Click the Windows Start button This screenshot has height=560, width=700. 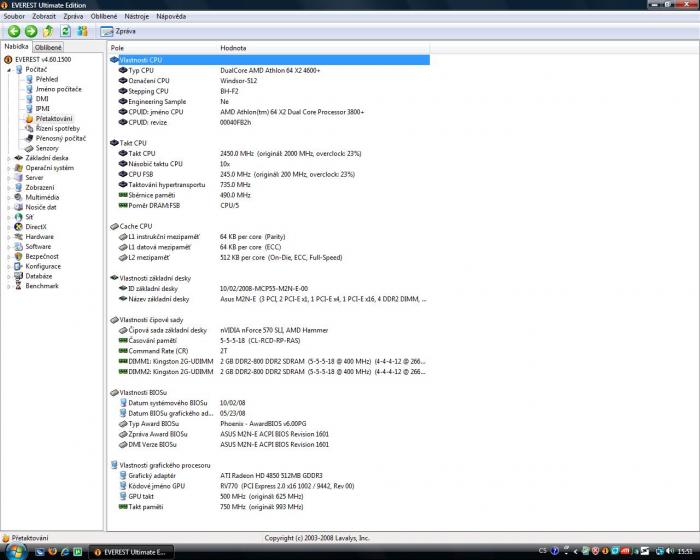point(11,551)
